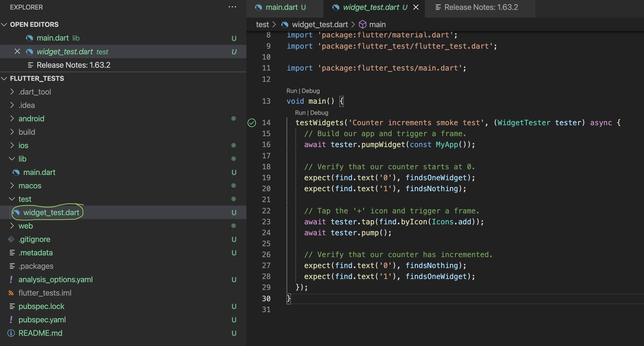
Task: Expand the build folder
Action: tap(12, 132)
